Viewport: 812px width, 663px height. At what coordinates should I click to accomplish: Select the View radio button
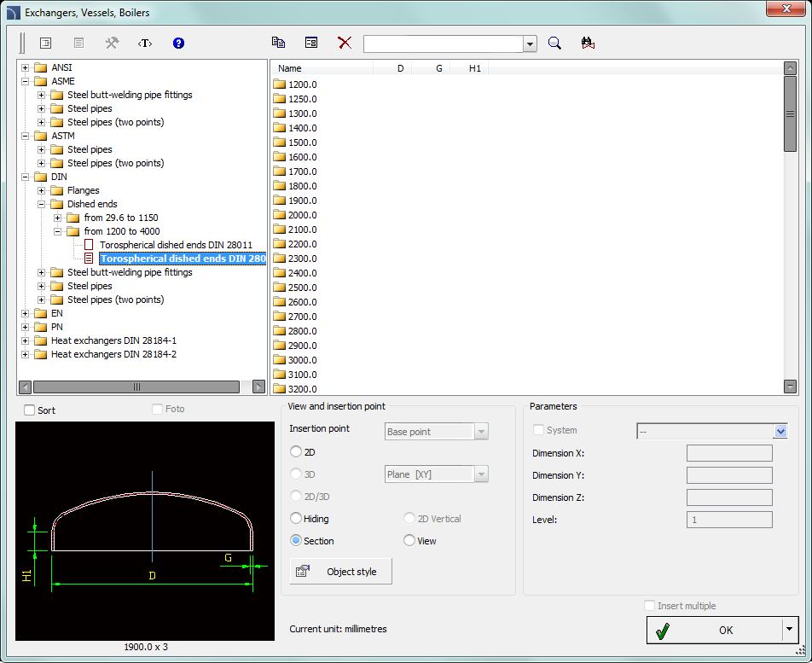409,540
